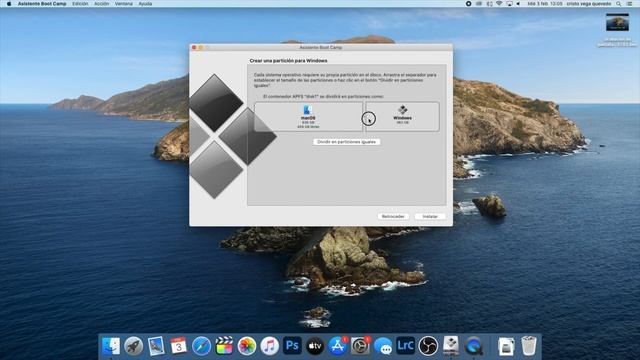Open the Mail stamp icon in Dock

[156, 346]
